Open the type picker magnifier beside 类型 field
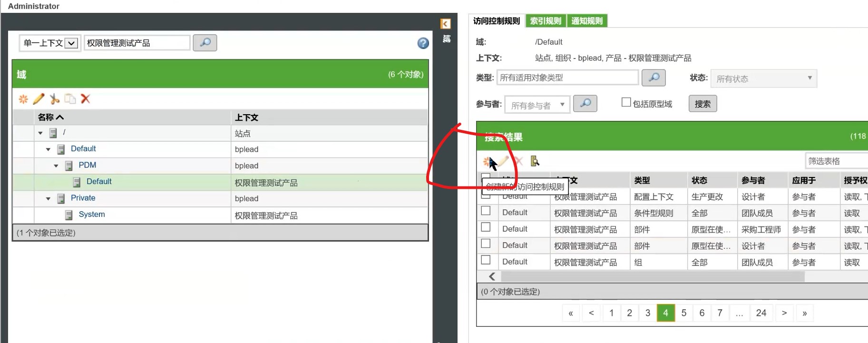Screen dimensions: 868x343 (653, 78)
